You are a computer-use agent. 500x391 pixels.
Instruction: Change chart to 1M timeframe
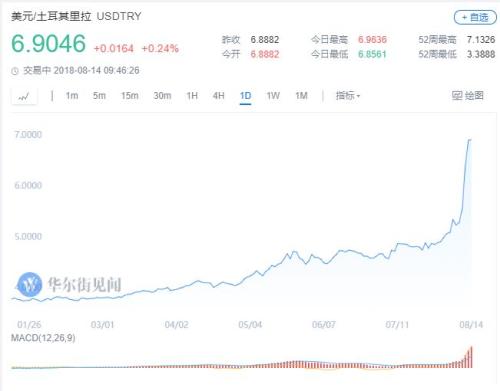(301, 96)
